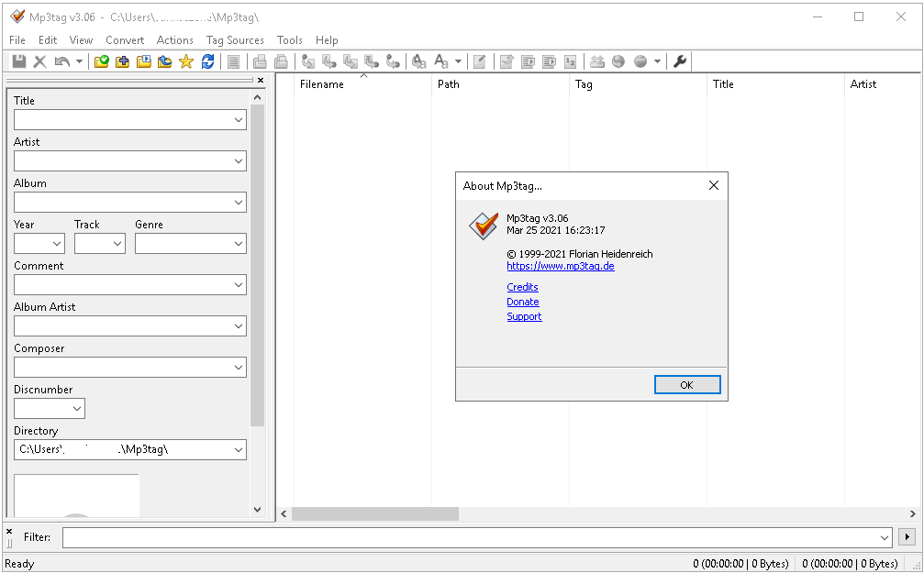Sort by the Title column header
The height and width of the screenshot is (573, 924).
pyautogui.click(x=775, y=84)
